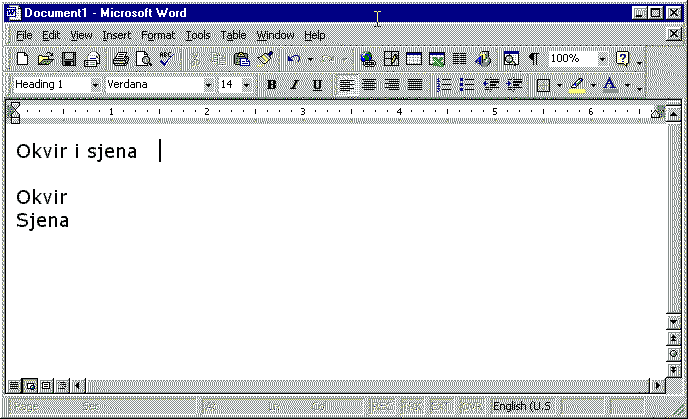Click the Undo arrow icon
Screen dimensions: 688x419
point(293,60)
